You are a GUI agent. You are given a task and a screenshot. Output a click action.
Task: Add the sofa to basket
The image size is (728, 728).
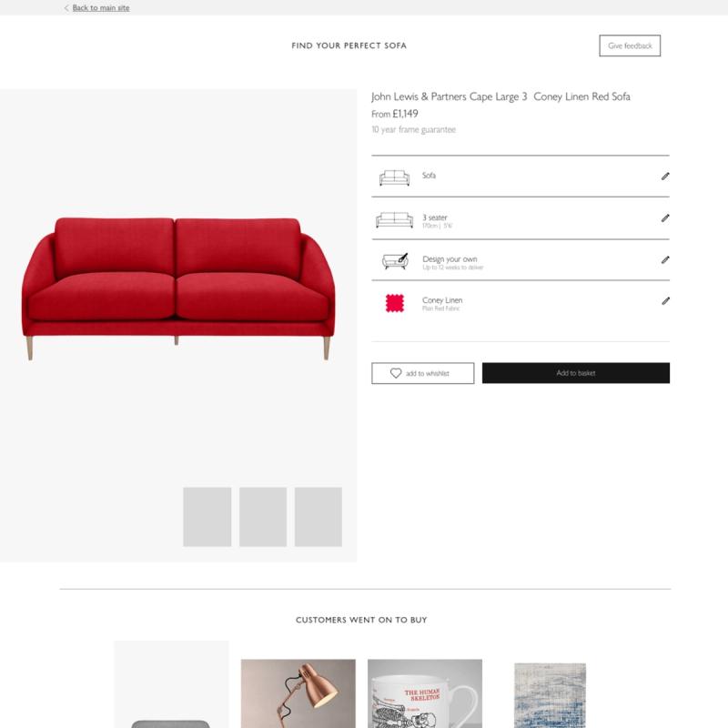[576, 373]
